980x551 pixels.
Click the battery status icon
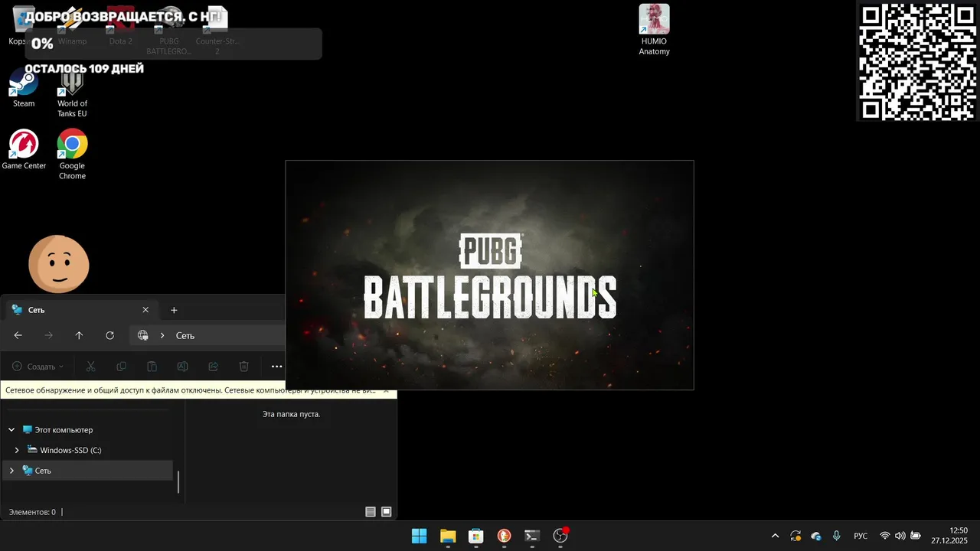pos(915,536)
